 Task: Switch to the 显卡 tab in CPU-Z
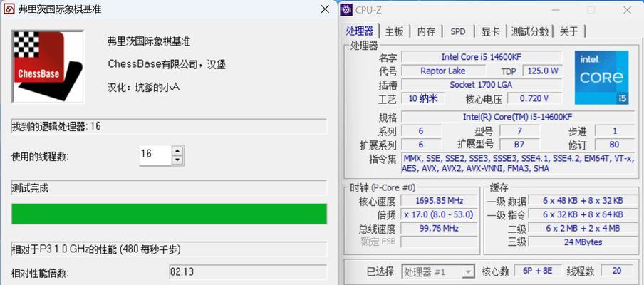pyautogui.click(x=490, y=31)
